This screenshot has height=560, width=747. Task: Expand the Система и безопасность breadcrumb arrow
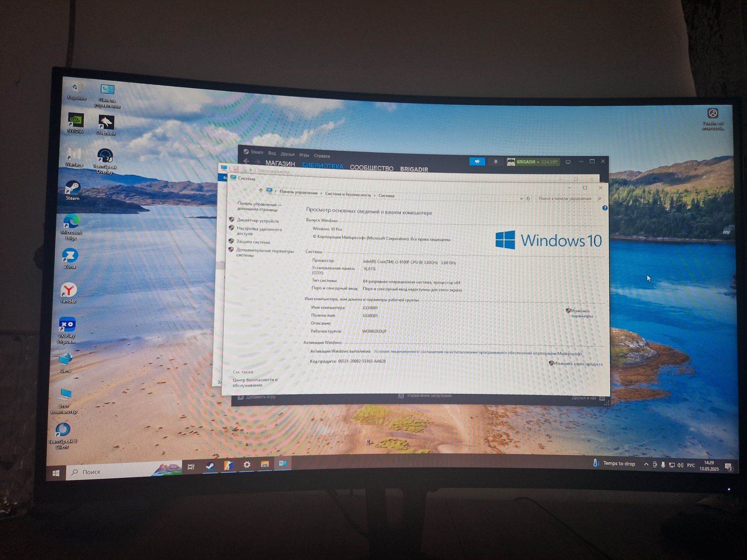point(375,195)
